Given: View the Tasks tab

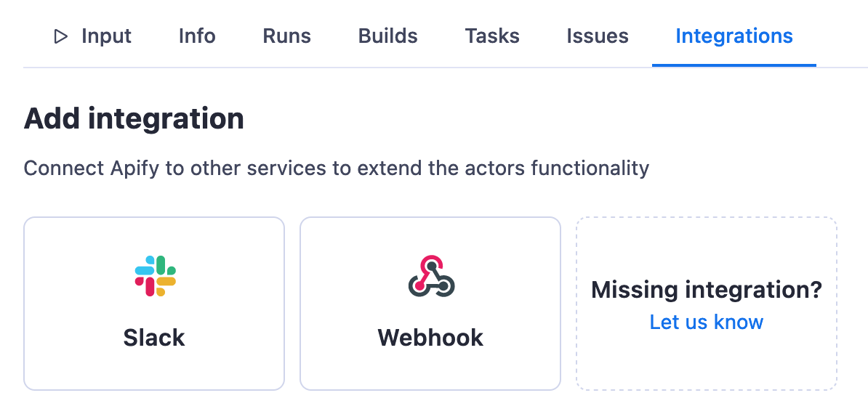Looking at the screenshot, I should pyautogui.click(x=492, y=36).
